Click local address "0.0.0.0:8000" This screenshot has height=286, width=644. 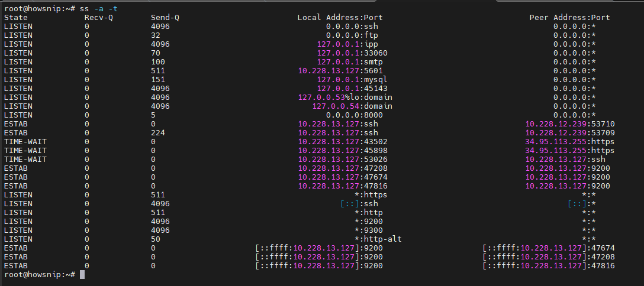click(355, 115)
